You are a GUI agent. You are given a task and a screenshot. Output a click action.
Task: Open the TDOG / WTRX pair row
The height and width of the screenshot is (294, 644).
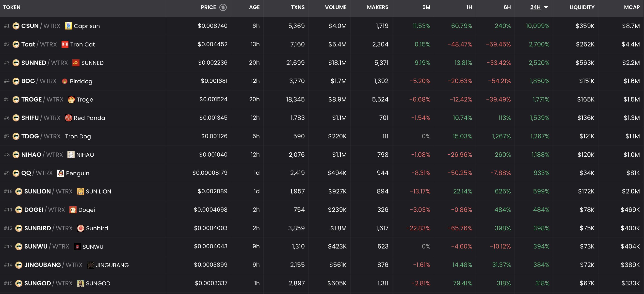(41, 136)
